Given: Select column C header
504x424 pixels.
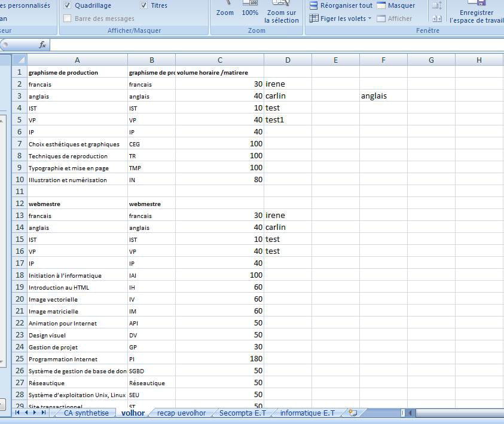Looking at the screenshot, I should [x=219, y=60].
